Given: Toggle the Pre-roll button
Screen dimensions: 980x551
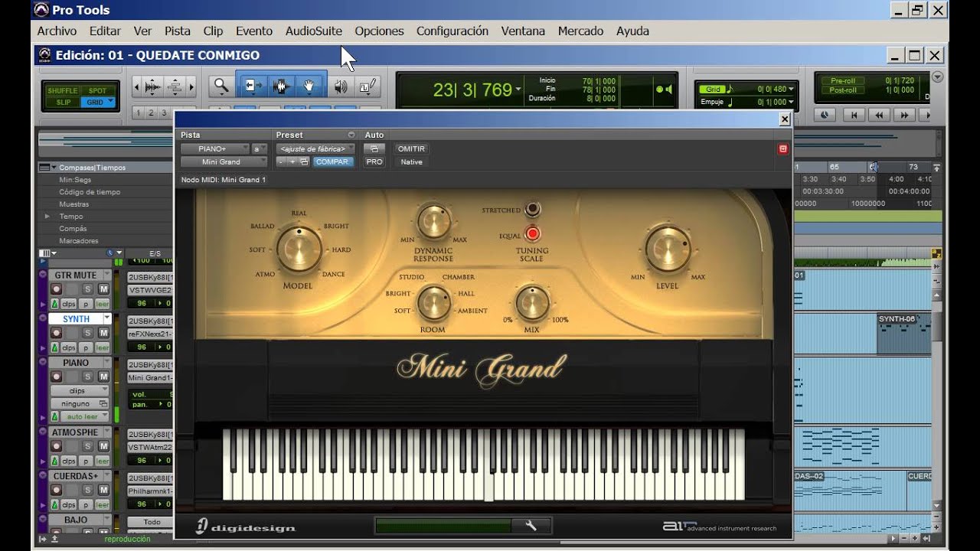Looking at the screenshot, I should (842, 80).
